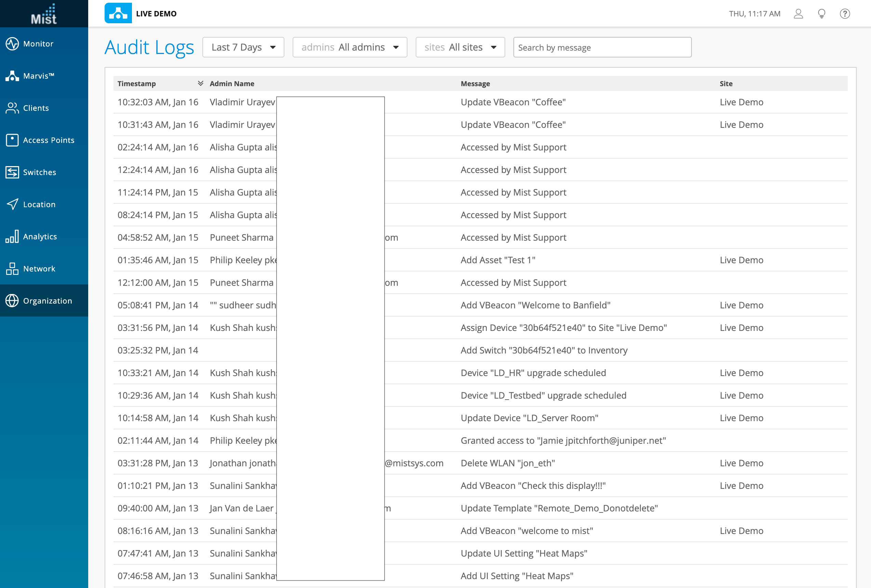Screen dimensions: 871x588
Task: Click the lightbulb icon in the header
Action: pyautogui.click(x=821, y=14)
